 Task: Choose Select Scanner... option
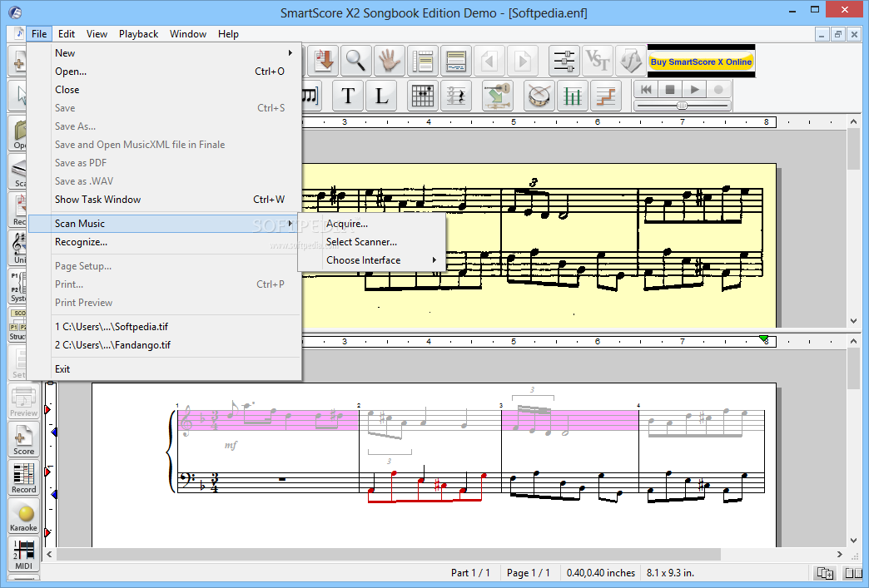coord(372,241)
